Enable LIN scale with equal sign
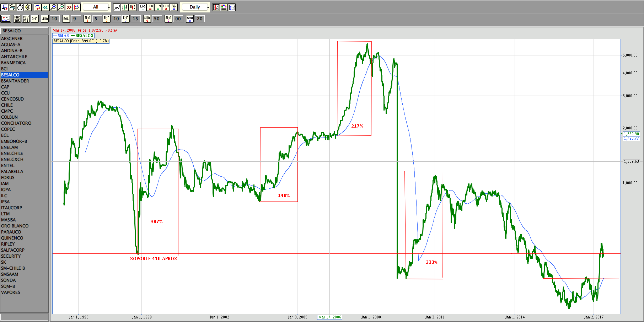This screenshot has height=322, width=644. (158, 7)
